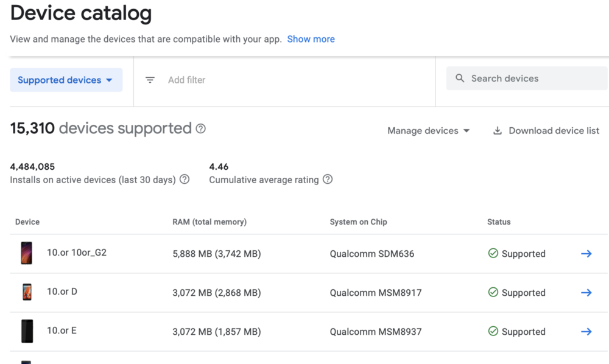The height and width of the screenshot is (364, 609).
Task: Open 10.or 10or_G2 details via arrow
Action: tap(586, 254)
